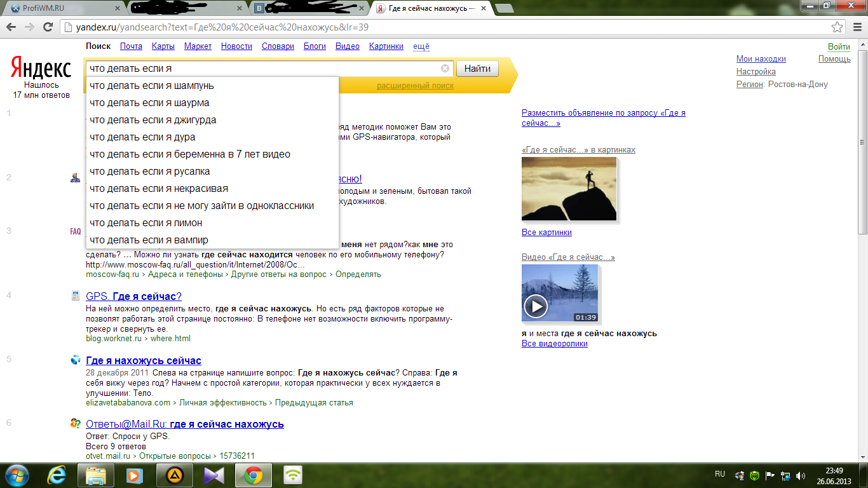This screenshot has height=488, width=868.
Task: Open the Картинки service link
Action: (386, 46)
